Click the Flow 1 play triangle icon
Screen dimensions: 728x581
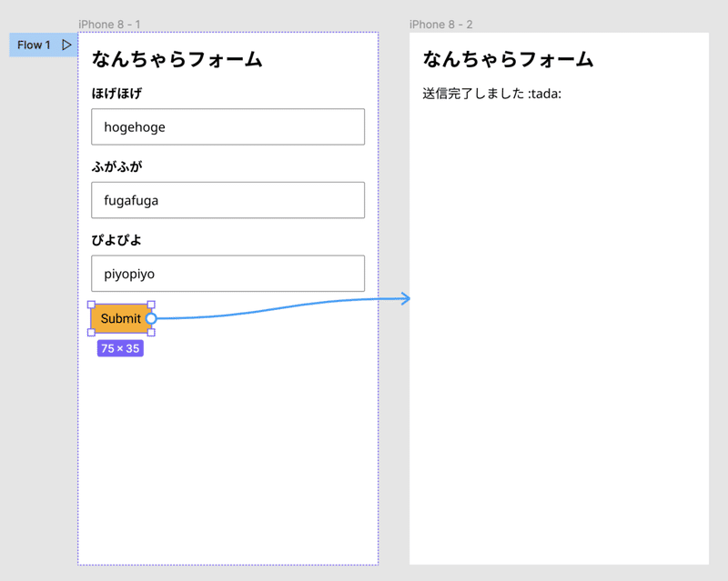(66, 44)
